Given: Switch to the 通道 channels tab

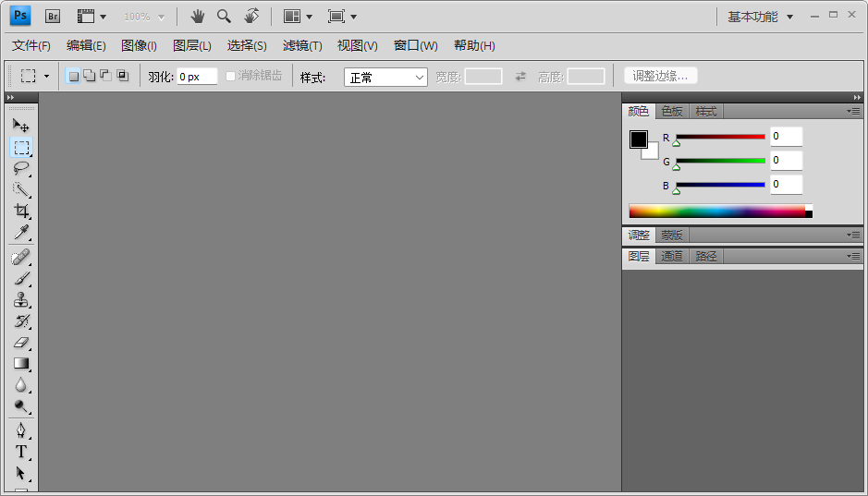Looking at the screenshot, I should point(672,256).
